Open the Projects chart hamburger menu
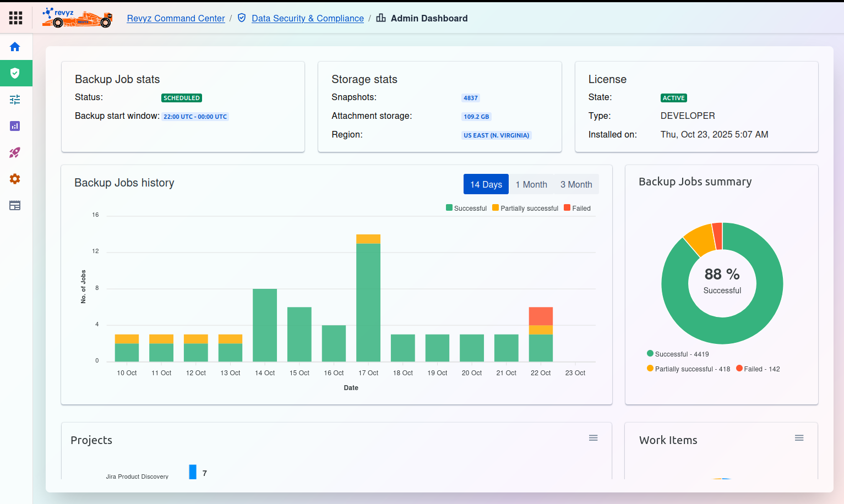This screenshot has height=504, width=844. pos(593,438)
